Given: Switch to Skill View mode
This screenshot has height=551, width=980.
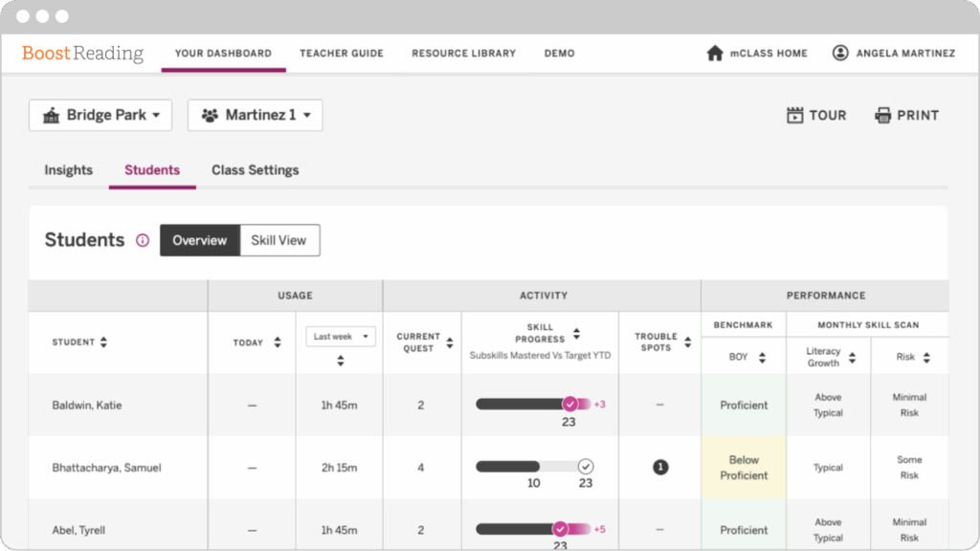Looking at the screenshot, I should click(278, 240).
